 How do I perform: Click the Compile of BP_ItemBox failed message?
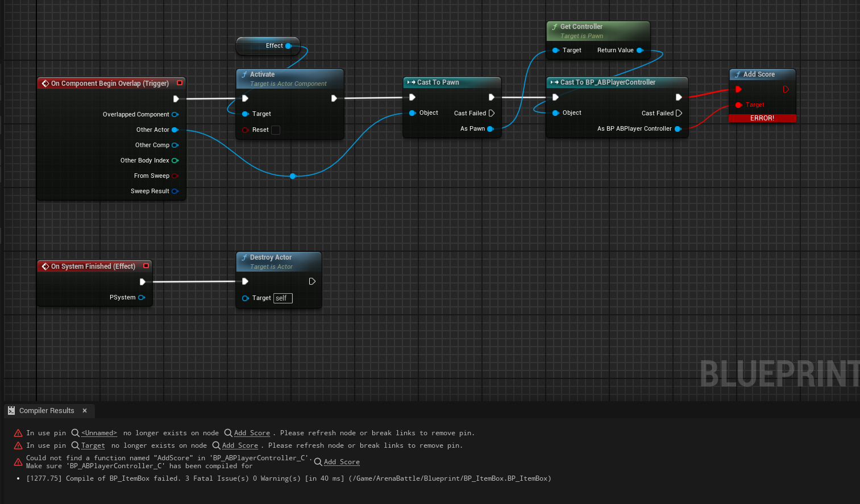coord(289,478)
